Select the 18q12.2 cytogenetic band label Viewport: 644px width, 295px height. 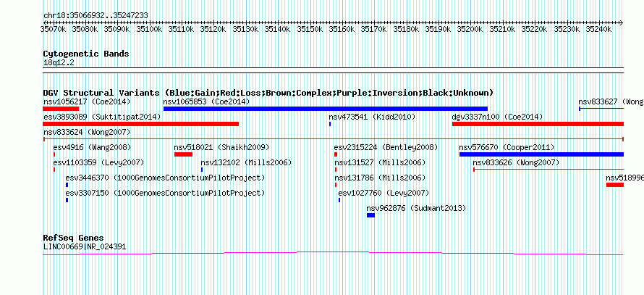59,63
